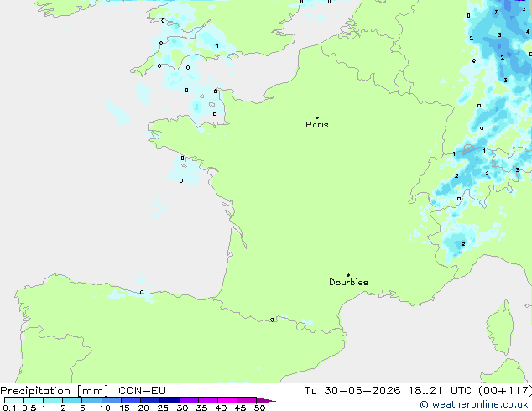Click the ICON-EU model name text
The height and width of the screenshot is (411, 532).
click(140, 391)
